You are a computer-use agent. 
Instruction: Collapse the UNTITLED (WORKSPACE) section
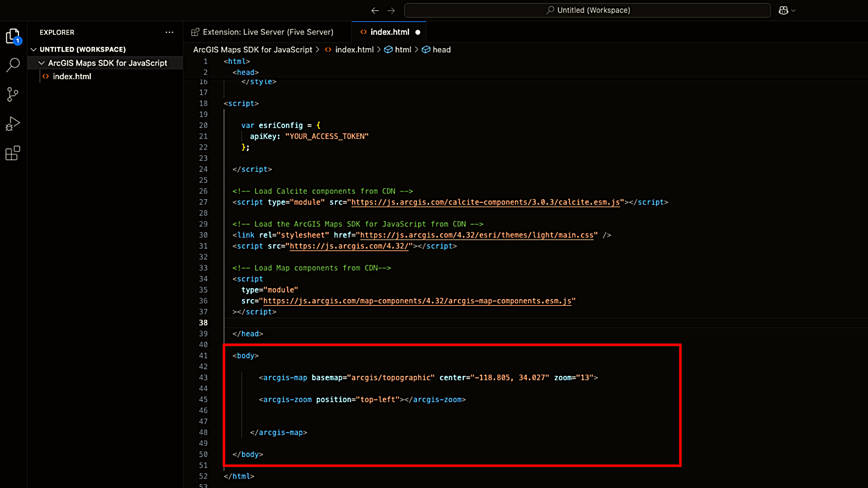pos(33,49)
